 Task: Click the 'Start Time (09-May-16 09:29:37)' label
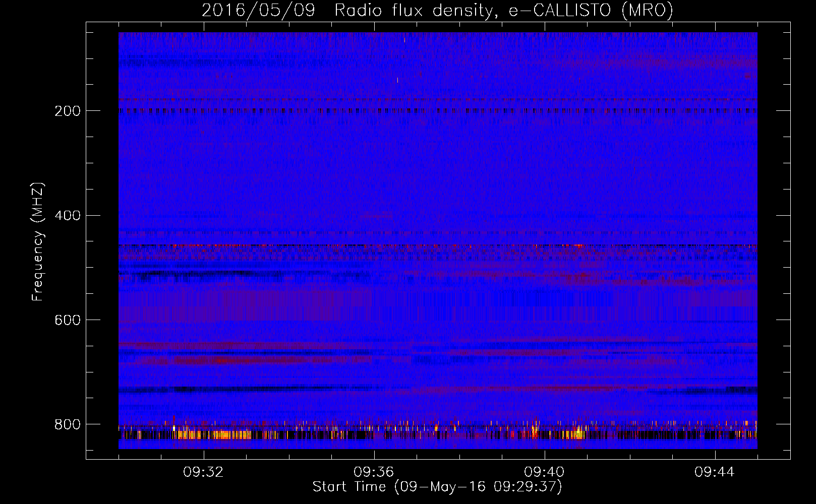point(437,487)
